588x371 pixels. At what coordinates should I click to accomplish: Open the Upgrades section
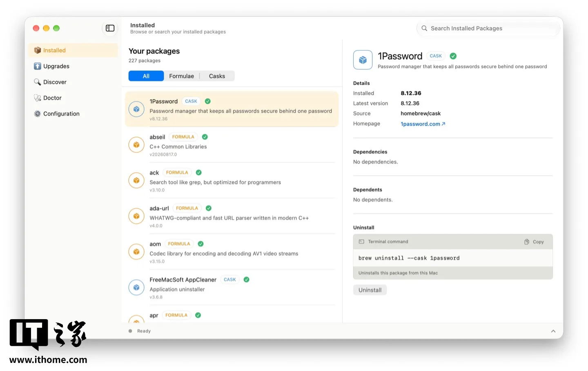pyautogui.click(x=73, y=66)
